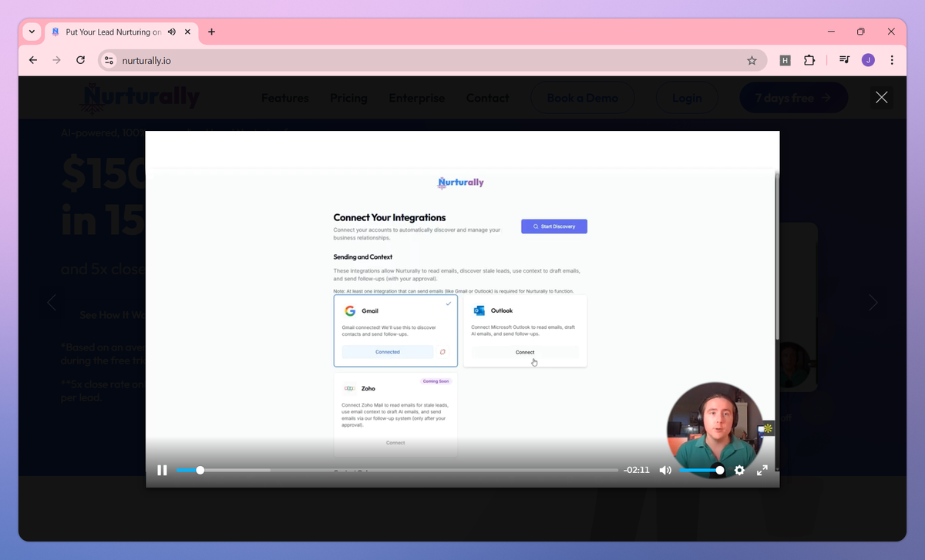925x560 pixels.
Task: Click the Gmail card checkmark
Action: 449,303
